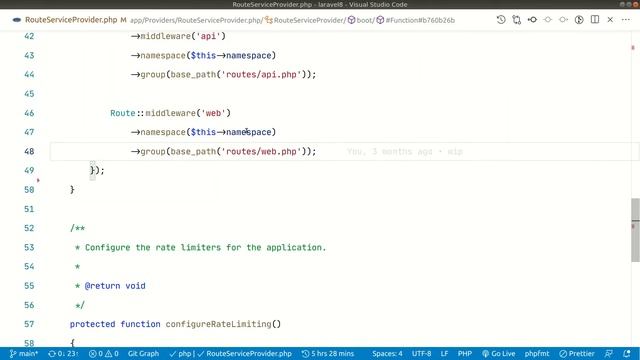Click the Open Changes compare icon
This screenshot has width=640, height=360.
(x=517, y=20)
